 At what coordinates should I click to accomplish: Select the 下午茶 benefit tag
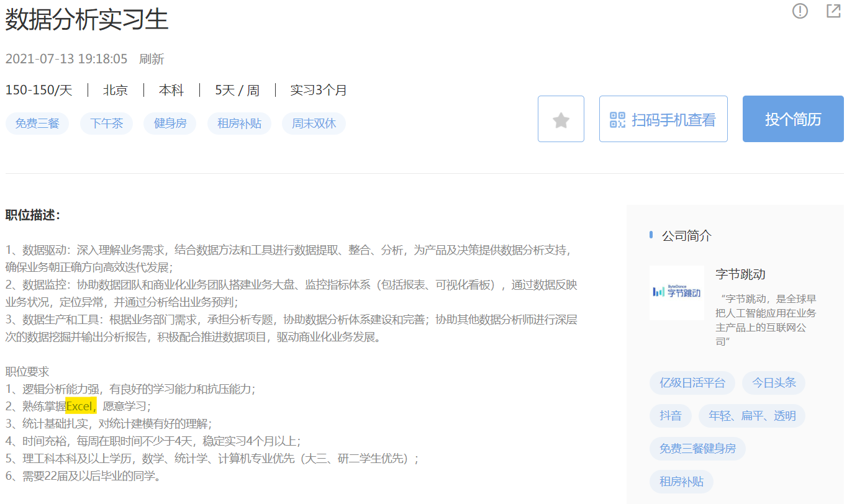[x=106, y=124]
